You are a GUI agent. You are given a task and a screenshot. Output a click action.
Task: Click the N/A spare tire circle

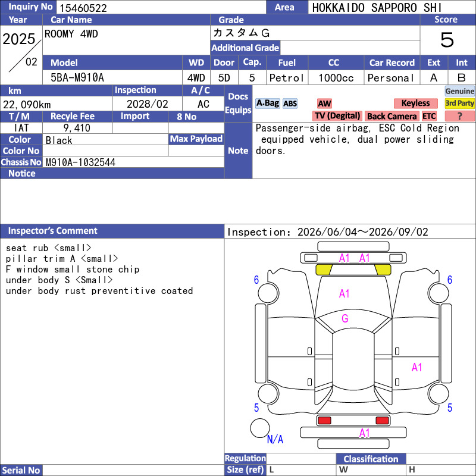coord(260,428)
